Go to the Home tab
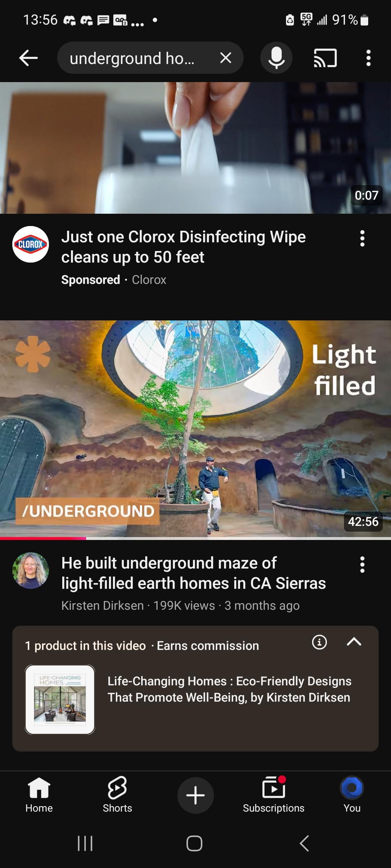 (39, 795)
